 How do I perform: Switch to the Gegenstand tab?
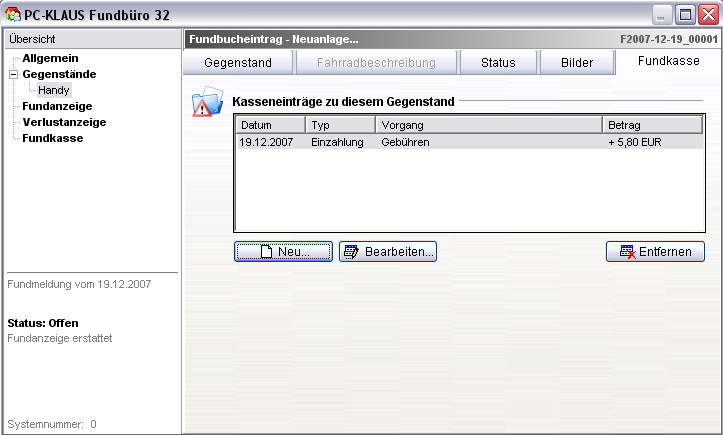[x=238, y=63]
